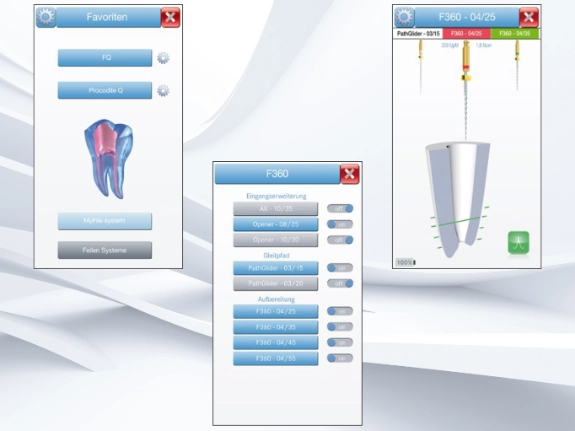Select the tooth image in Favoriten

(x=109, y=158)
